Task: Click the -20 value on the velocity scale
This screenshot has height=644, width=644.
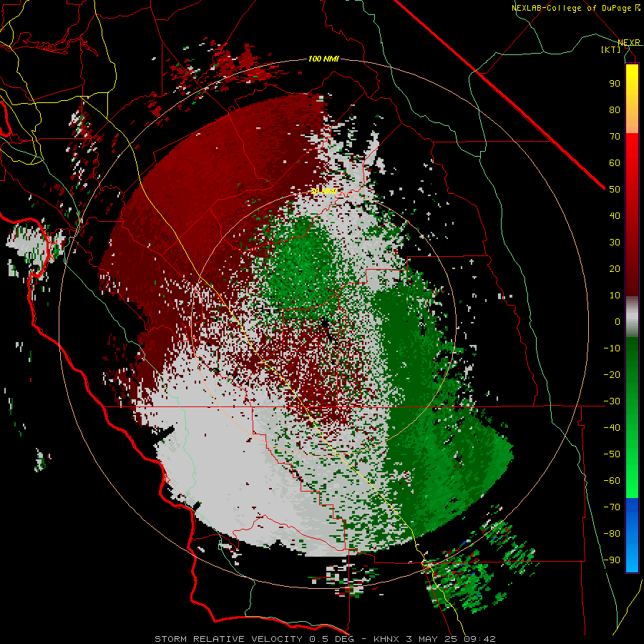Action: click(x=612, y=375)
